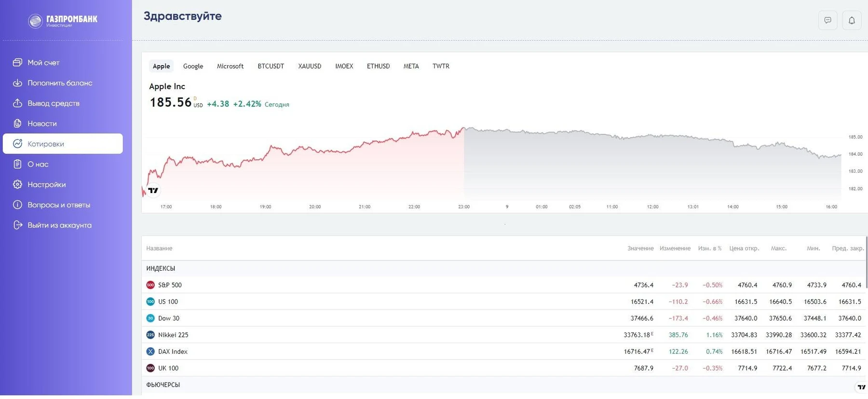Screen dimensions: 868x399
Task: Open the IMOEX tab
Action: point(344,66)
